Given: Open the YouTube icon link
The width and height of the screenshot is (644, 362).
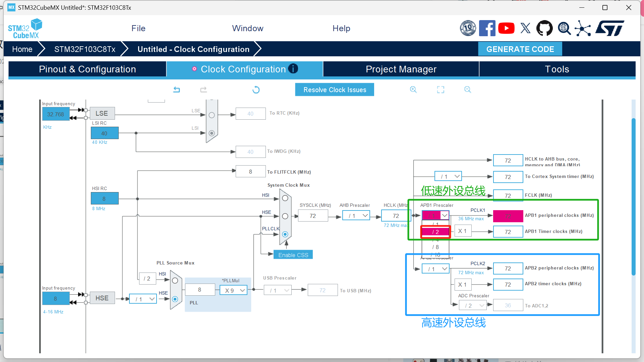Looking at the screenshot, I should (506, 28).
